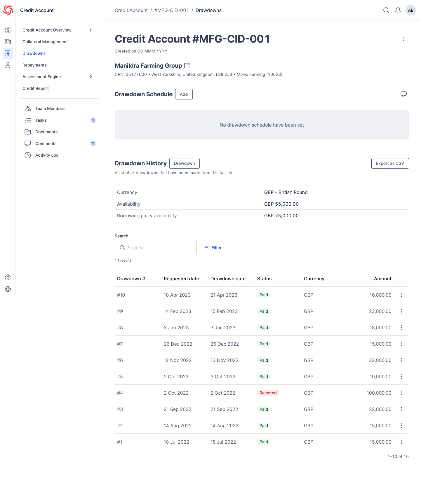
Task: Click the Tasks count badge
Action: 93,120
